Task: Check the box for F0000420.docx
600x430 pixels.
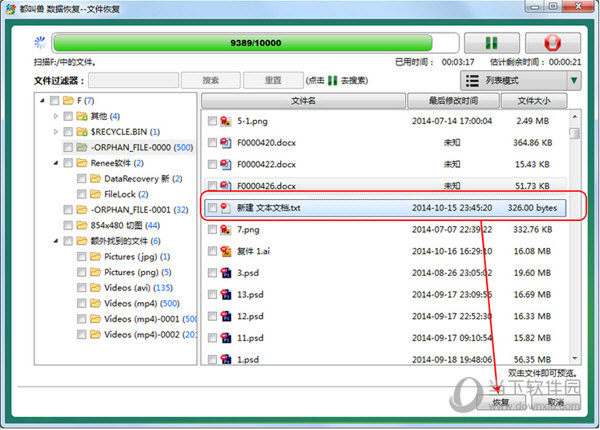Action: pyautogui.click(x=212, y=143)
